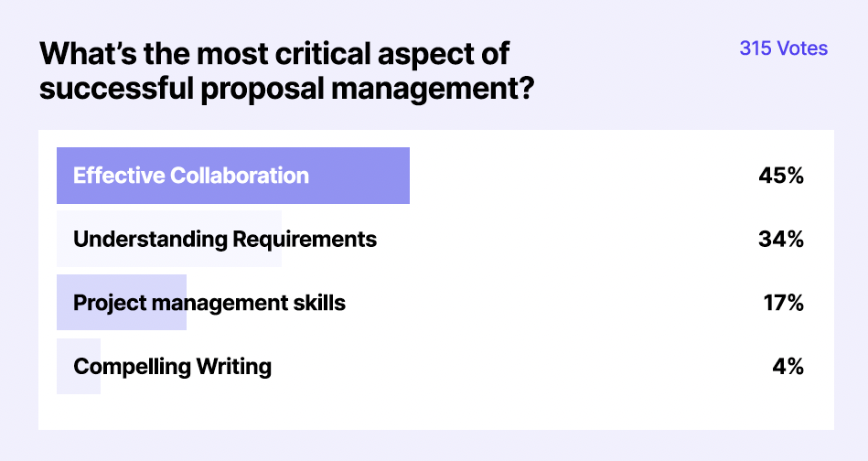
Task: Click the 34% result figure
Action: pyautogui.click(x=780, y=240)
